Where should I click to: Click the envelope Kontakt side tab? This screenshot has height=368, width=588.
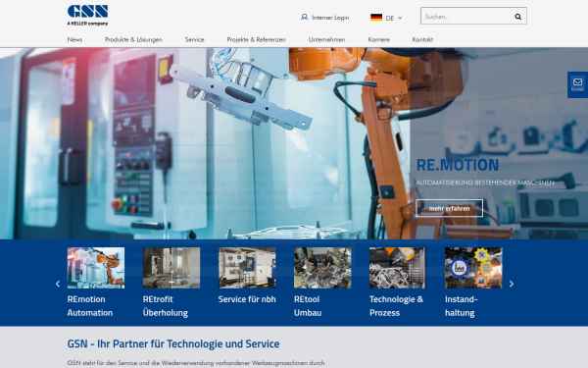pos(577,84)
